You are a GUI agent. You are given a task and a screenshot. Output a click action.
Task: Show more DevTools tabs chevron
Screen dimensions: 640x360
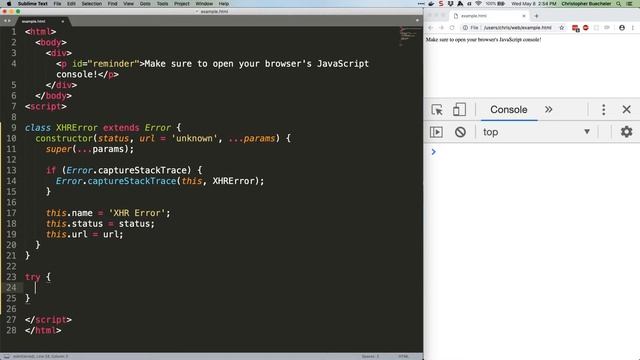click(549, 109)
